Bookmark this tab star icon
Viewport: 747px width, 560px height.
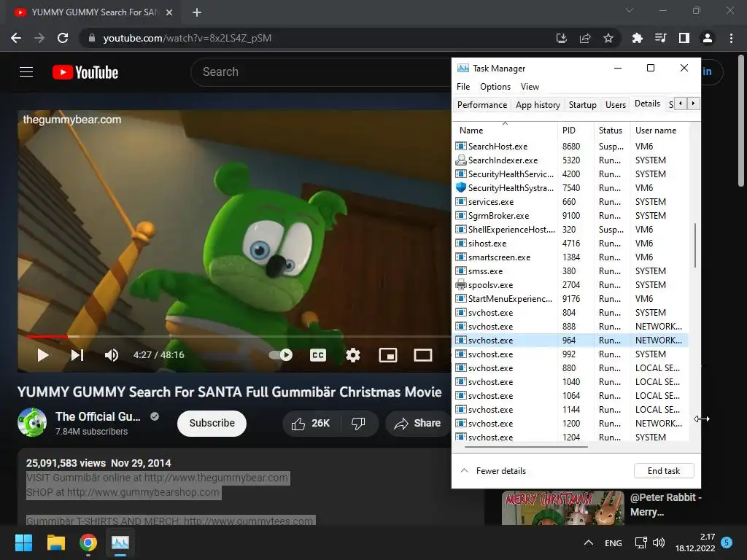(x=608, y=38)
